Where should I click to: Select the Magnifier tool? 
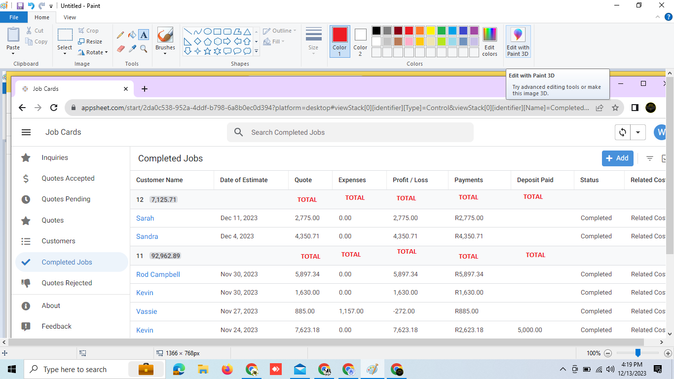[x=144, y=49]
